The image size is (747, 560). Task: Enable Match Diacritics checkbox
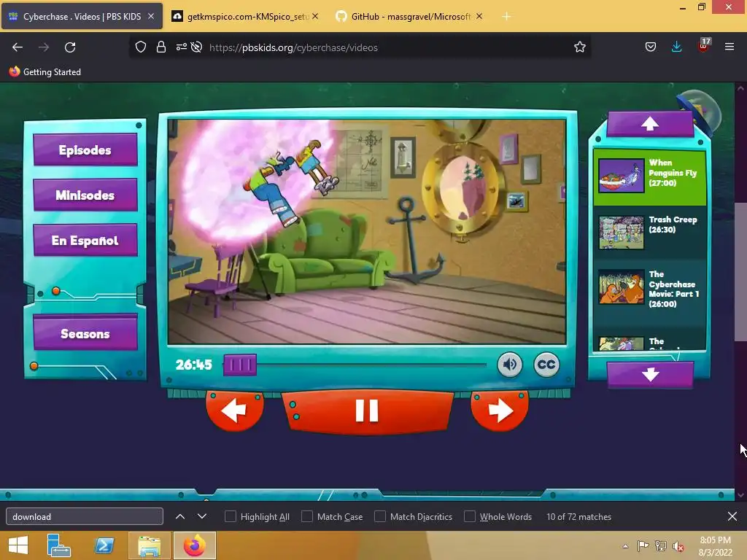tap(379, 517)
